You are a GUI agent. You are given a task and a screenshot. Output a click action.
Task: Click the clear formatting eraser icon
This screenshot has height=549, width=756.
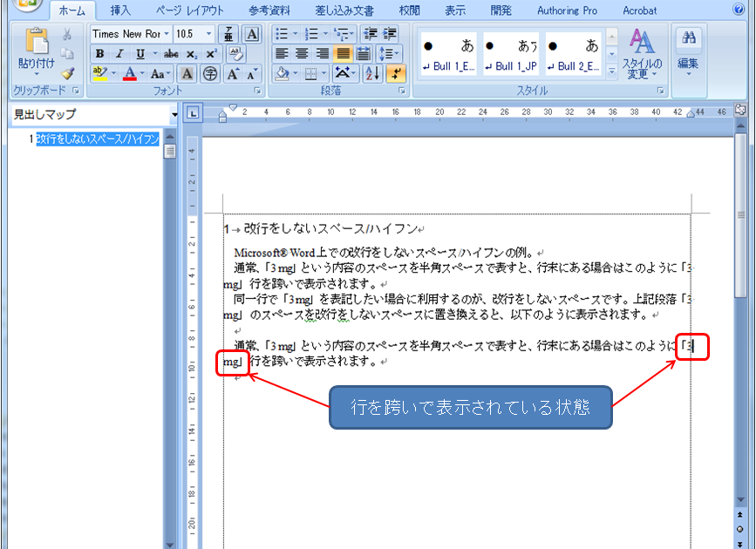coord(235,54)
